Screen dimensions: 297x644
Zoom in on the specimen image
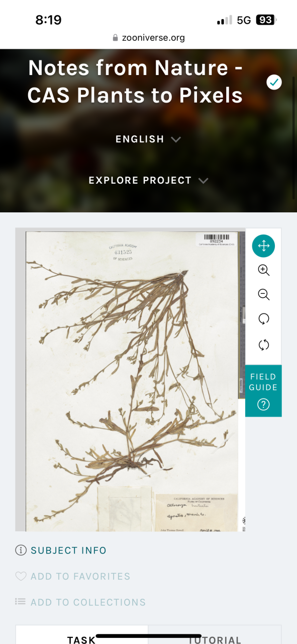tap(263, 270)
